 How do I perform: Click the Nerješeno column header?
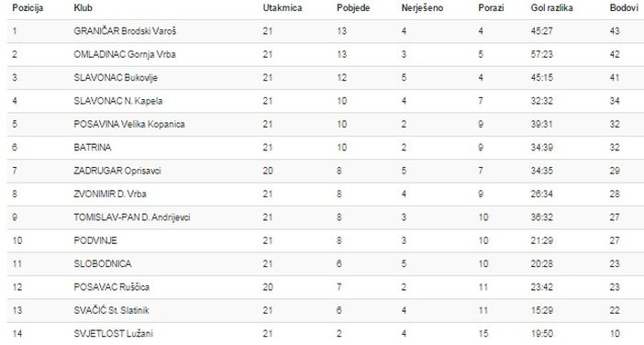(x=422, y=8)
